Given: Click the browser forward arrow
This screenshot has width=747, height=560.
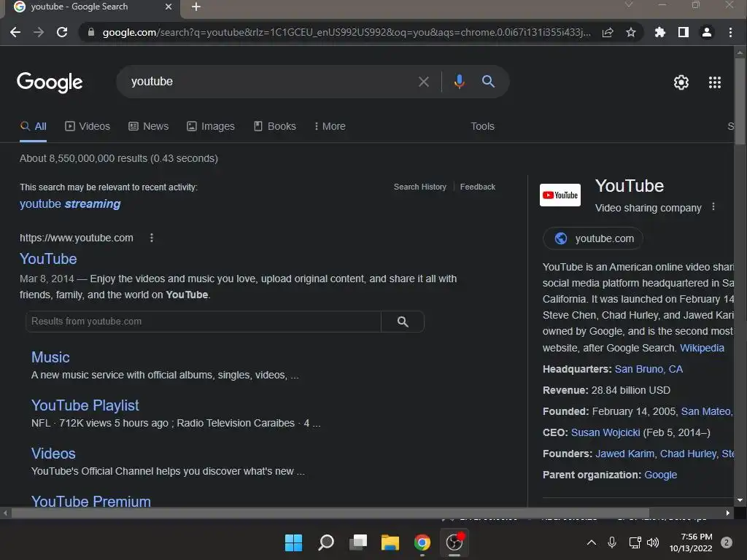Looking at the screenshot, I should pos(39,32).
